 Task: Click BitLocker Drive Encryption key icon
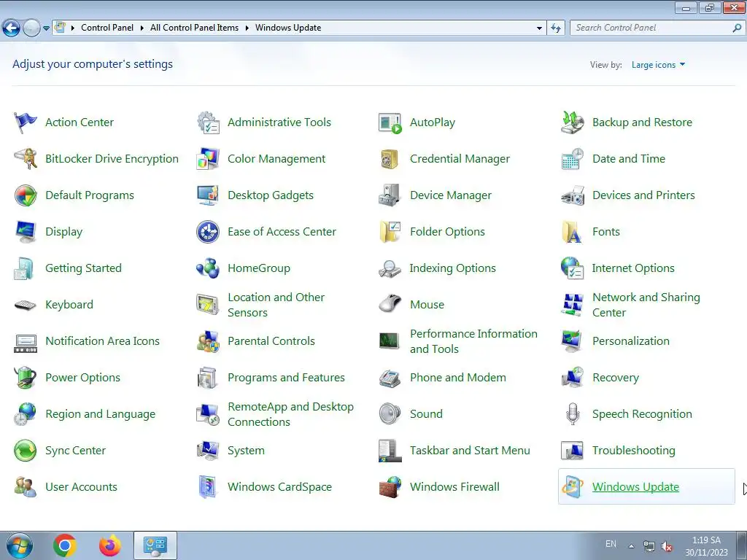point(26,158)
